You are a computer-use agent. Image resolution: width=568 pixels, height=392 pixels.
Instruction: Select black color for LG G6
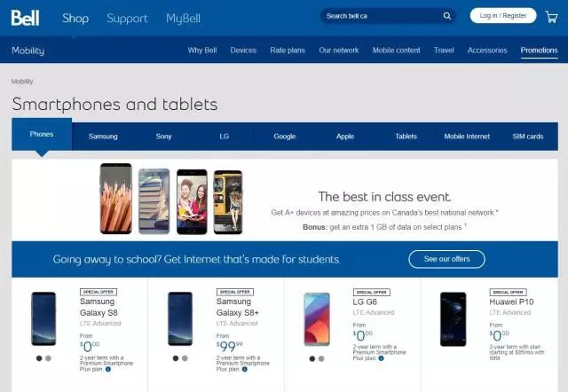tap(312, 358)
